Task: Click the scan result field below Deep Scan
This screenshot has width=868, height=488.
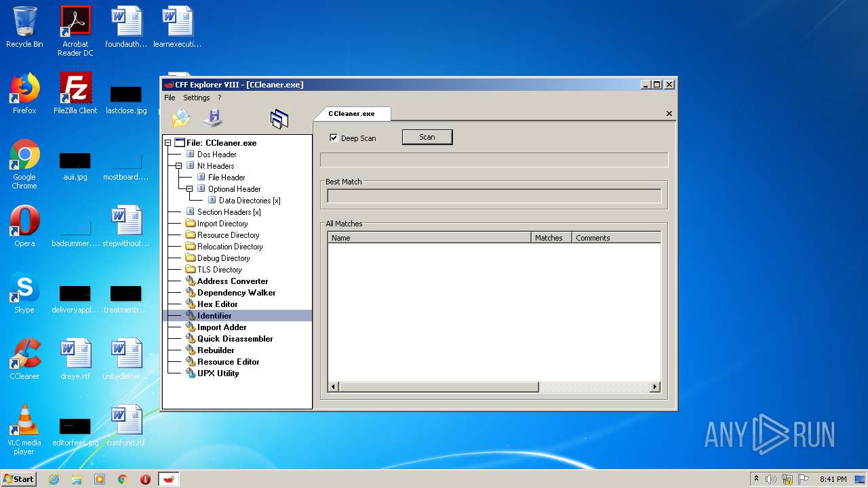Action: 494,160
